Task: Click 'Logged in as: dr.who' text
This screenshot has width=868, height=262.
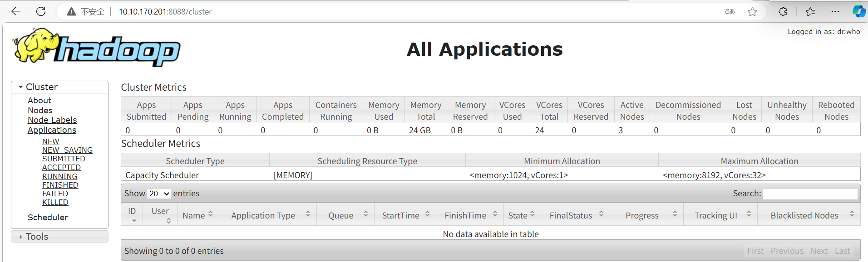Action: (824, 31)
